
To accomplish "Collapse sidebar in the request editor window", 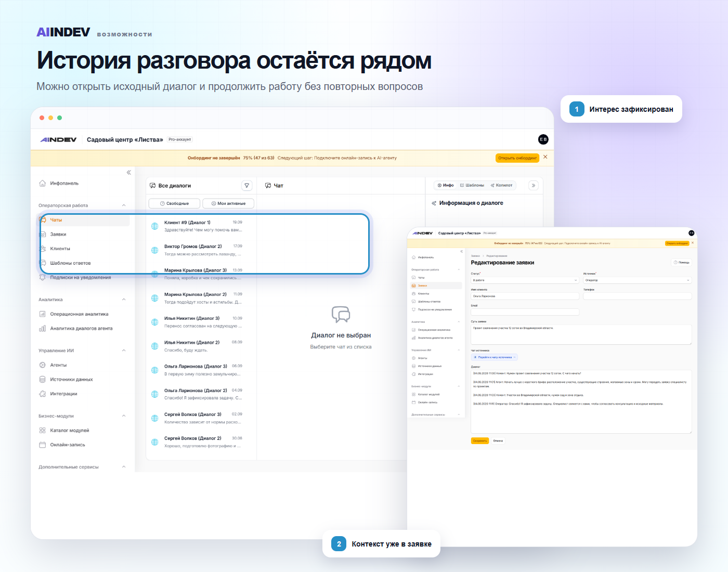I will [461, 251].
